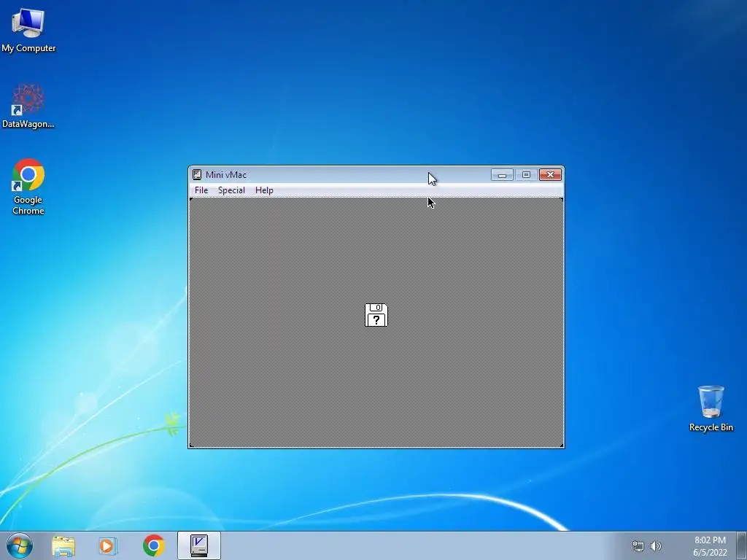Launch Windows Media Player from the taskbar
Screen dimensions: 747x560
[x=108, y=545]
